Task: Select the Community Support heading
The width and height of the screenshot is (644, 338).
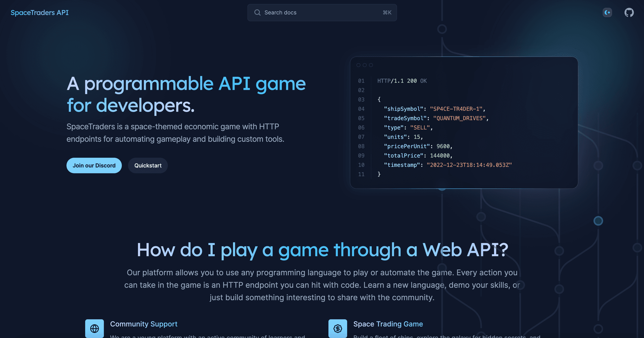Action: pyautogui.click(x=144, y=324)
